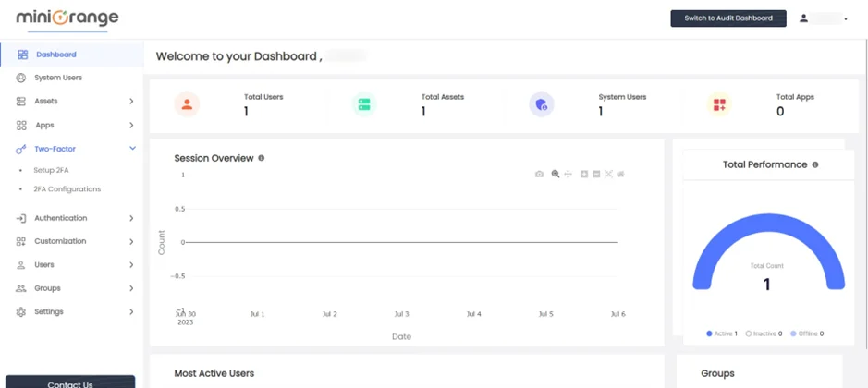The image size is (868, 388).
Task: Expand the Groups submenu chevron
Action: [131, 288]
